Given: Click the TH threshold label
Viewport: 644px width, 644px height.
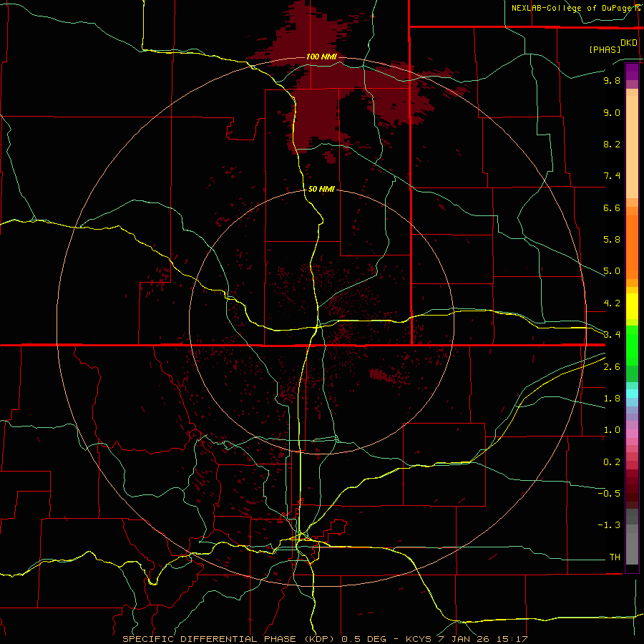Looking at the screenshot, I should pos(615,557).
